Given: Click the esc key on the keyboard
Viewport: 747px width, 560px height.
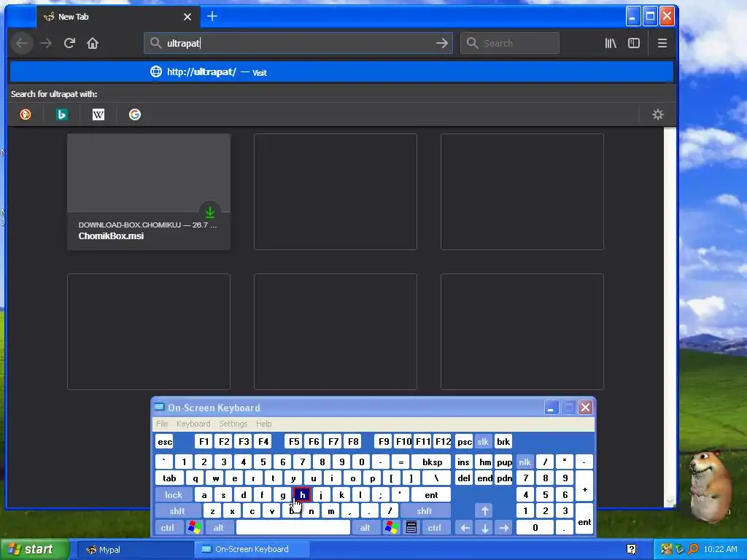Looking at the screenshot, I should coord(165,441).
